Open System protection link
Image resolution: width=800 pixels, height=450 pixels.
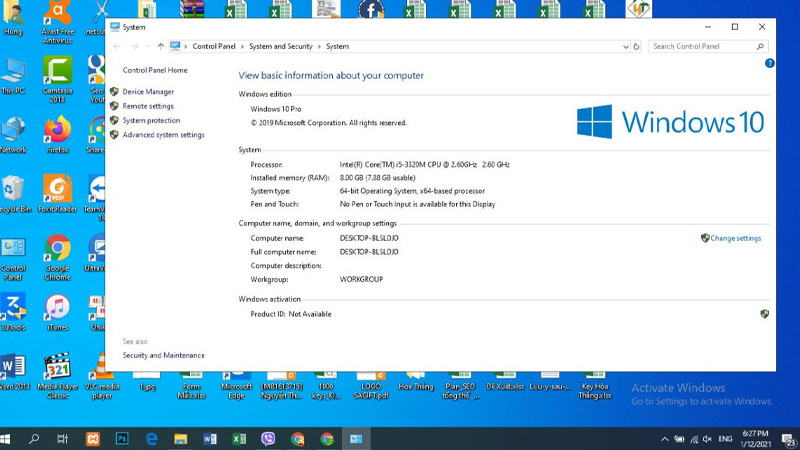coord(151,120)
